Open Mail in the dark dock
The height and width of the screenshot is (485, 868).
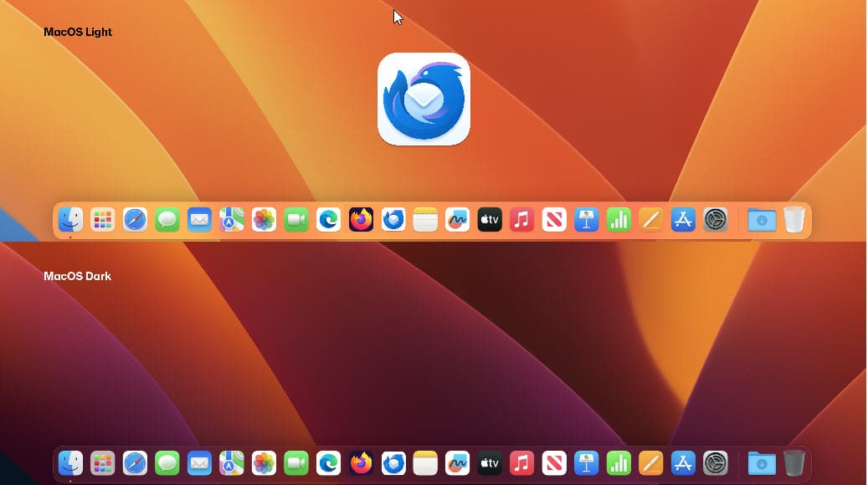[199, 463]
